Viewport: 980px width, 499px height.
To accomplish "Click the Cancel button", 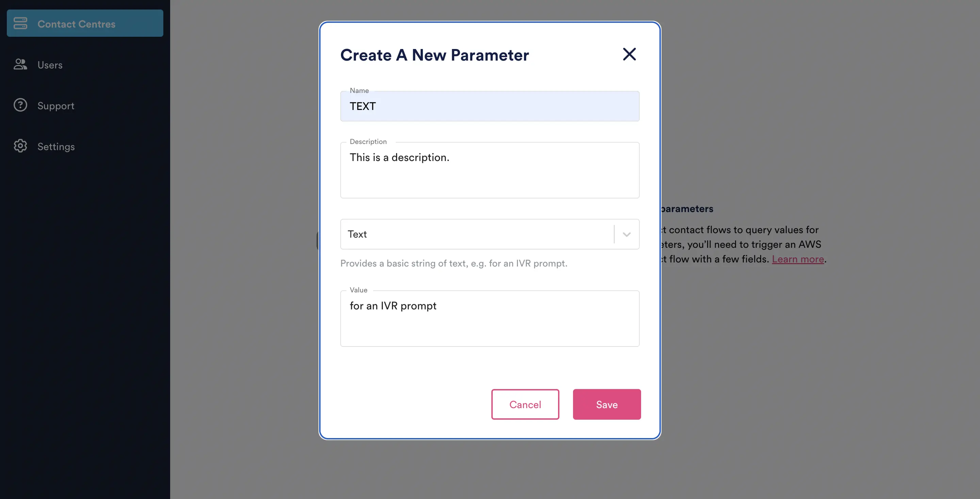I will (525, 404).
